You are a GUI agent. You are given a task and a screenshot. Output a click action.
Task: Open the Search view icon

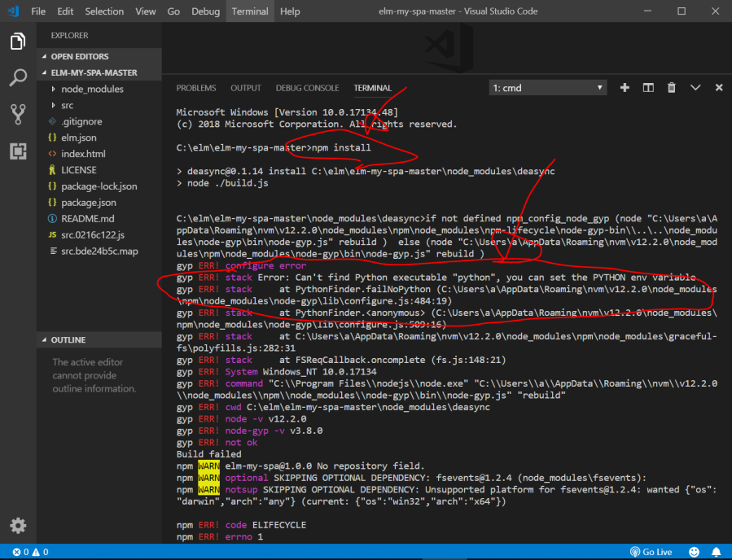click(18, 78)
